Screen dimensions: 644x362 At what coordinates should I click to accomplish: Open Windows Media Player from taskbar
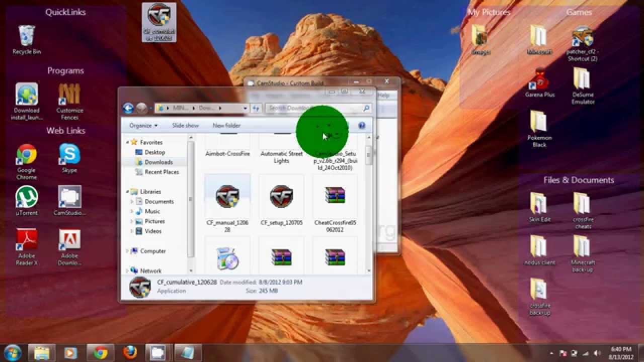[x=71, y=352]
